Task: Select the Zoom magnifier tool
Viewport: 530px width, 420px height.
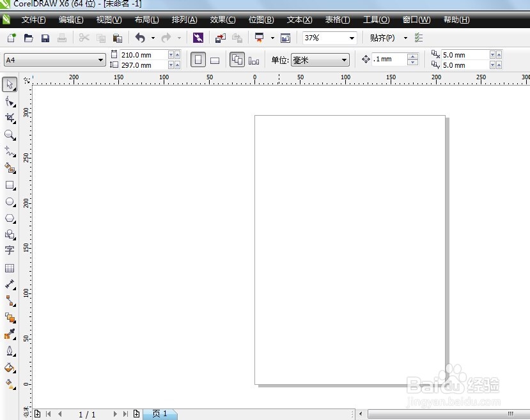Action: coord(10,135)
